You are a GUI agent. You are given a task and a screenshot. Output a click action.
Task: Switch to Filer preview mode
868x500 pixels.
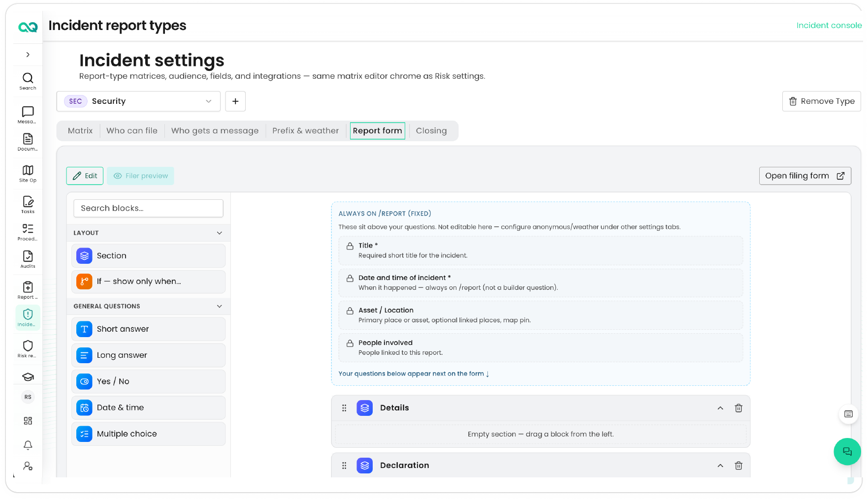[141, 176]
